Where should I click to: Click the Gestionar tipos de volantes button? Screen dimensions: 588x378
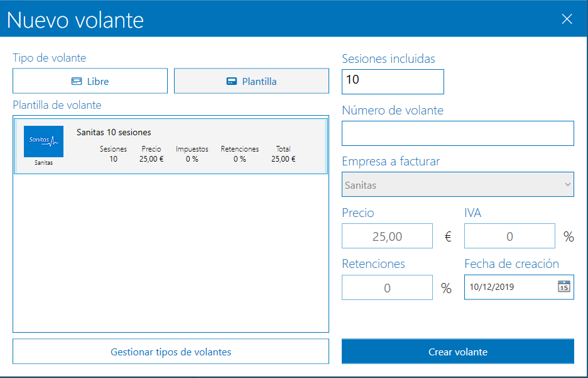171,352
